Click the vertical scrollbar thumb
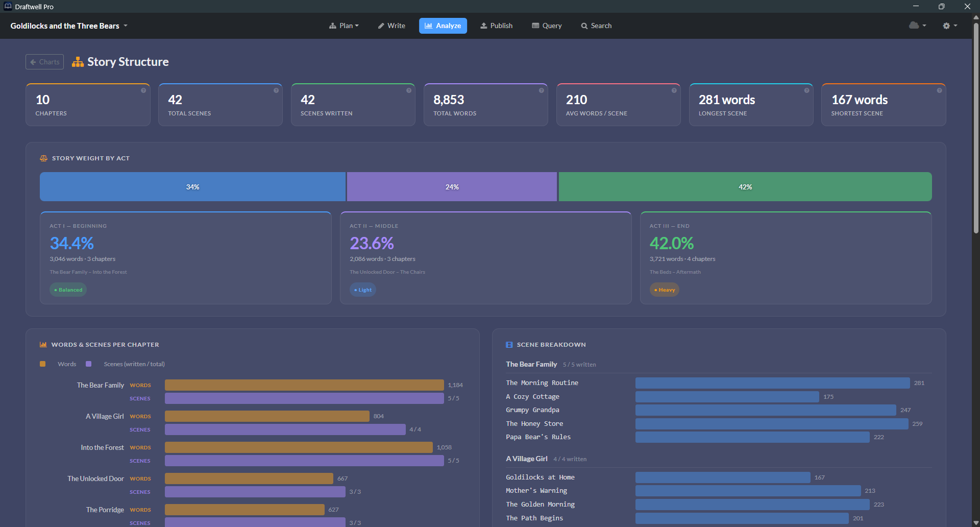Screen dimensions: 980x527 [x=976, y=128]
